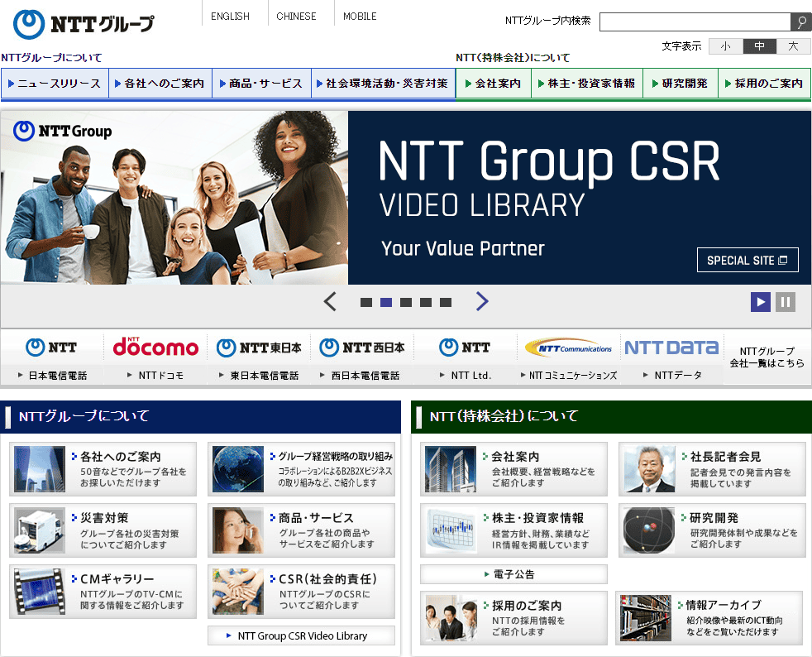
Task: Go to next banner slide arrow
Action: [x=482, y=302]
